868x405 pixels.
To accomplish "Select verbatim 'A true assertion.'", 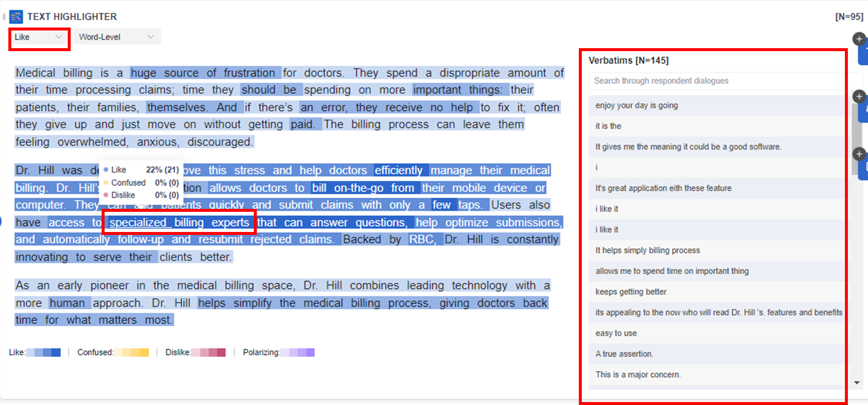I will [x=717, y=353].
